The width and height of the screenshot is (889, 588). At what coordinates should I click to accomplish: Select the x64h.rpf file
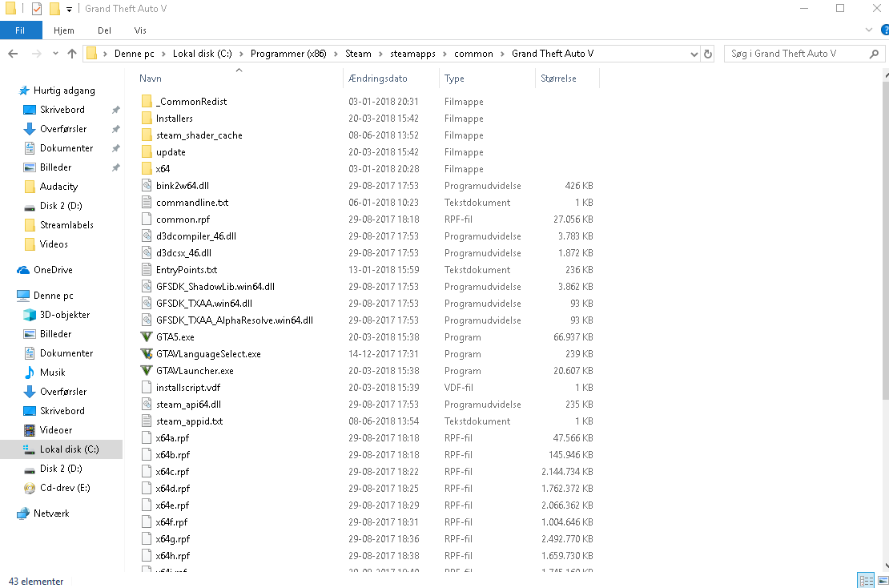coord(173,556)
